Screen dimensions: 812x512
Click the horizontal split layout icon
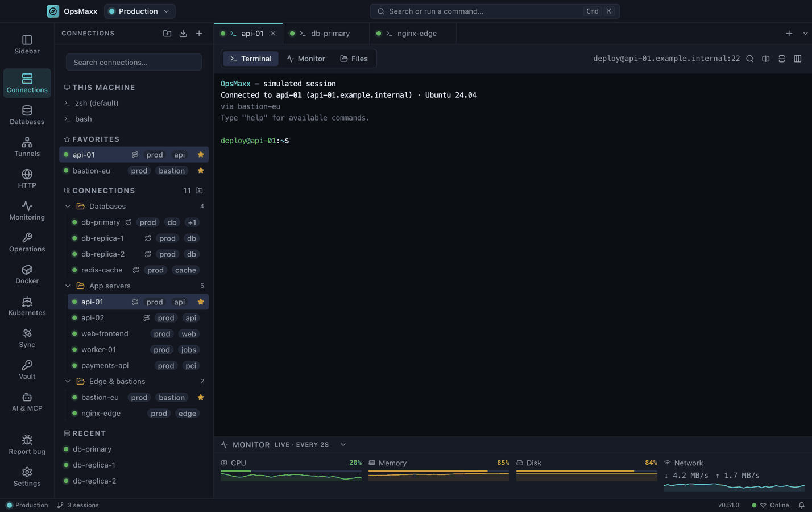pos(782,59)
